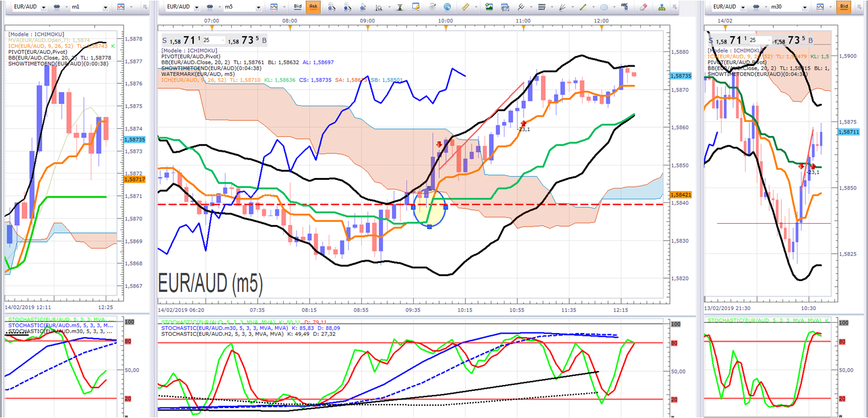Click the blue globe icon in m5 toolbar
Screen dimensions: 868x418
[x=447, y=7]
